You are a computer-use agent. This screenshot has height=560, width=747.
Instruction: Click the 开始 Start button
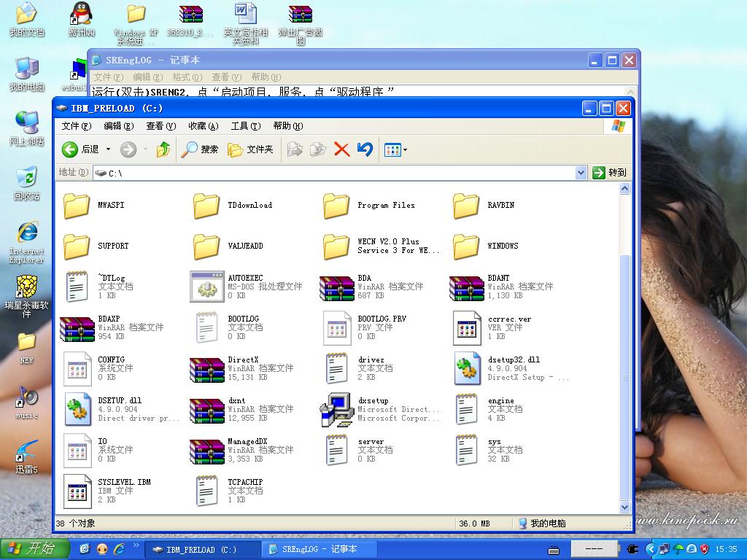pyautogui.click(x=34, y=549)
